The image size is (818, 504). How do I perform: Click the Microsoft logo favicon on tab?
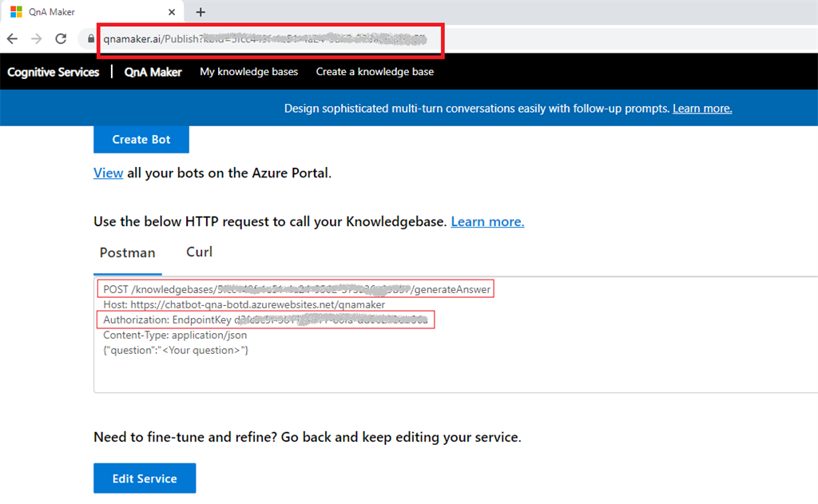pos(16,12)
